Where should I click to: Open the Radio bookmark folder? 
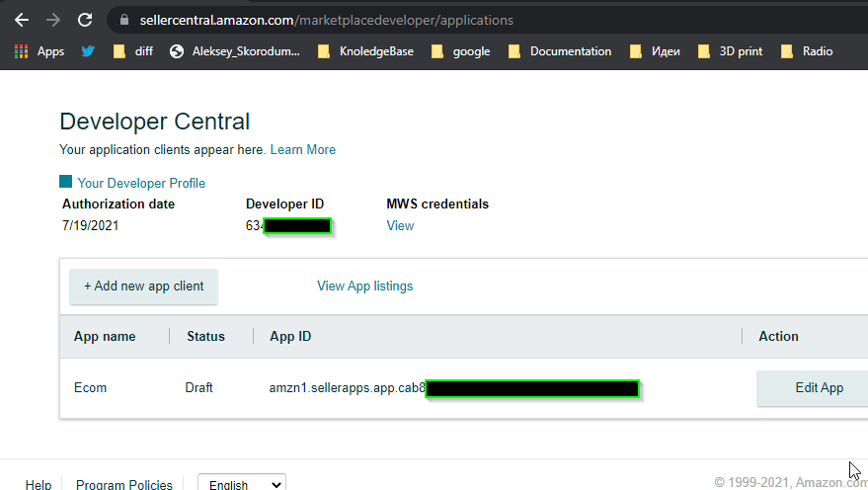tap(806, 51)
